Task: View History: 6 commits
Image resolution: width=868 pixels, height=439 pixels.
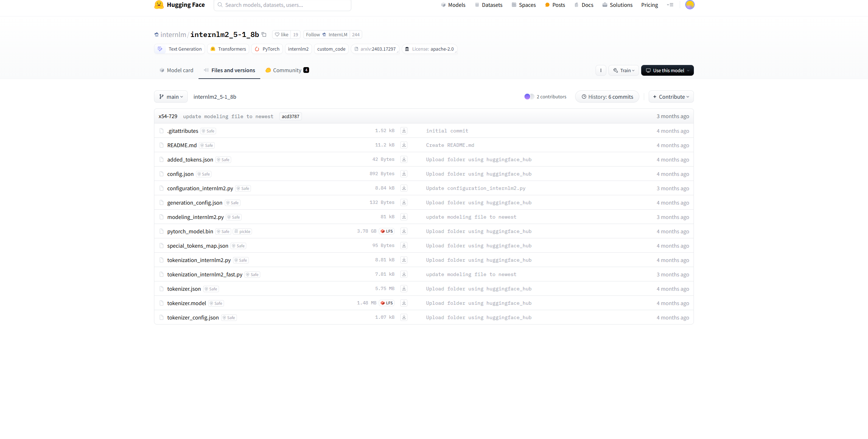Action: [607, 97]
